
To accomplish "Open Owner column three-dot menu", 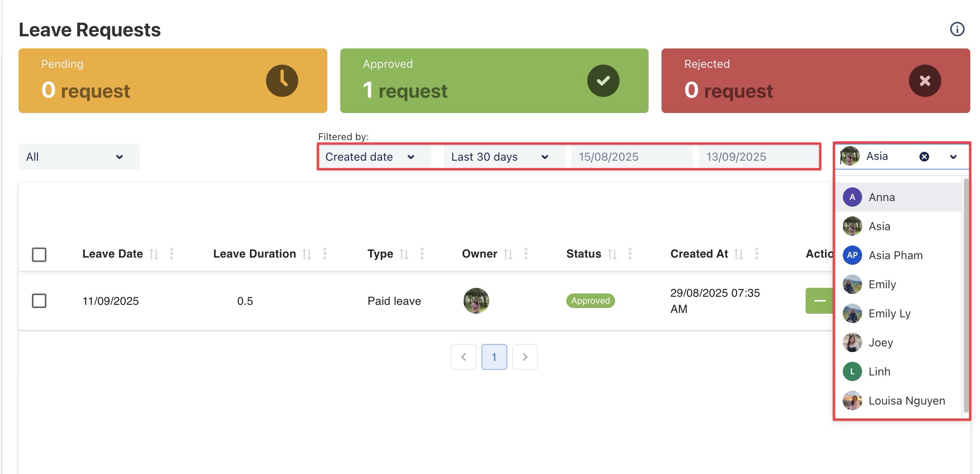I will pyautogui.click(x=526, y=254).
